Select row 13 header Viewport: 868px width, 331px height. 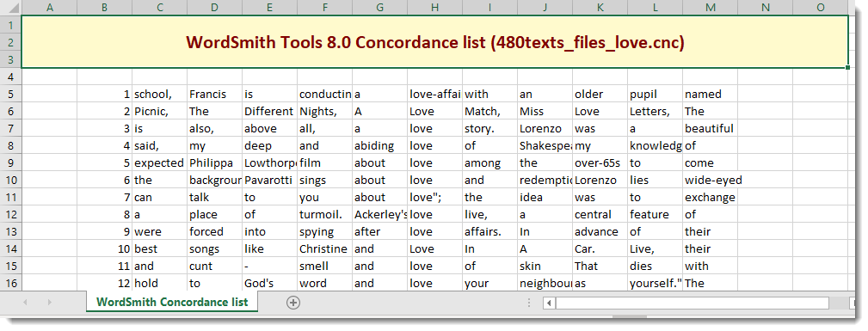(10, 231)
